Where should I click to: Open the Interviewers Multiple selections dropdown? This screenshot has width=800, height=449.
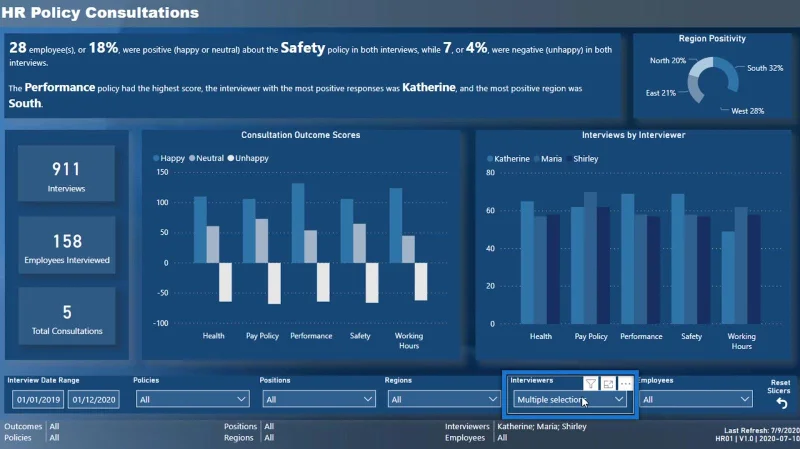pyautogui.click(x=570, y=399)
